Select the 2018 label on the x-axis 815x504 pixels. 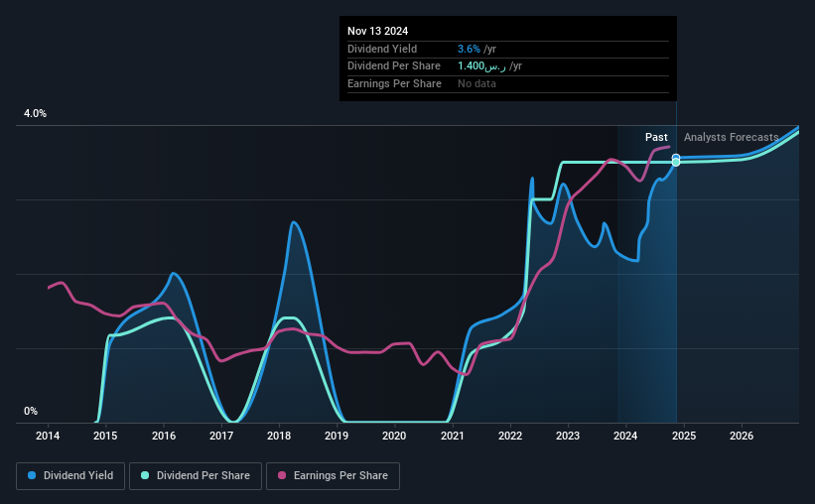(x=279, y=436)
